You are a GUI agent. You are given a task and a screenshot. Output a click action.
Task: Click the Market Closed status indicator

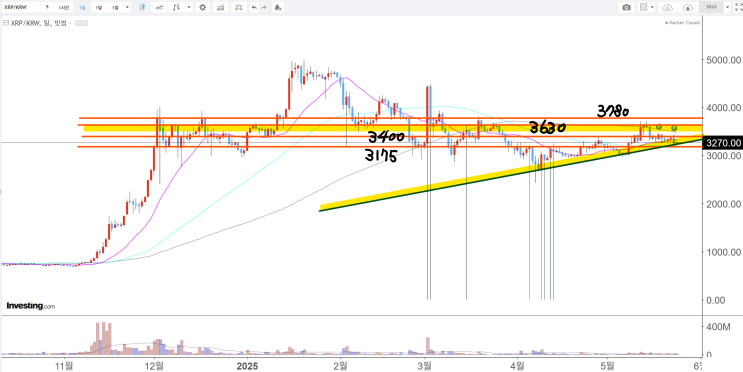pyautogui.click(x=682, y=23)
